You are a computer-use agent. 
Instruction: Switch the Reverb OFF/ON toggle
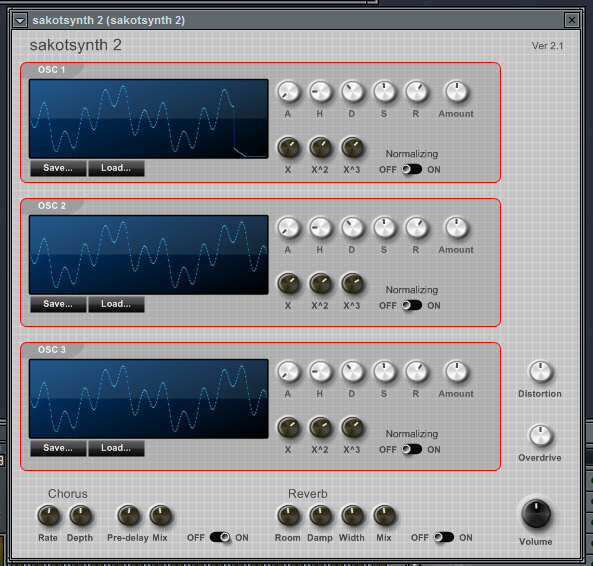444,537
